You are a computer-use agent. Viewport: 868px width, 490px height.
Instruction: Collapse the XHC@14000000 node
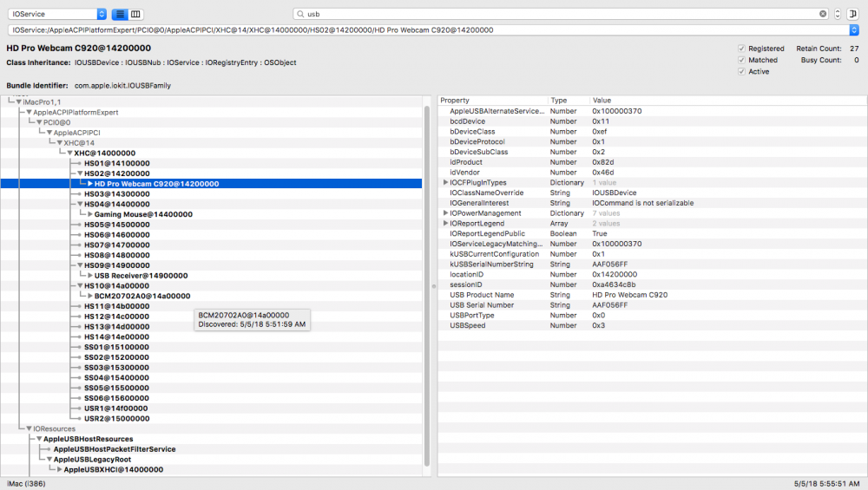pos(69,154)
